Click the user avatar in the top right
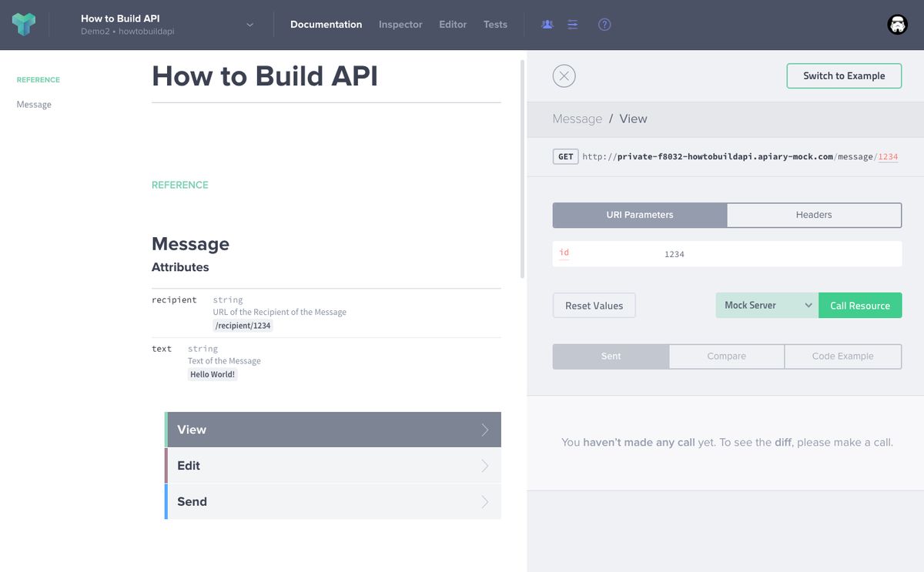 click(897, 24)
